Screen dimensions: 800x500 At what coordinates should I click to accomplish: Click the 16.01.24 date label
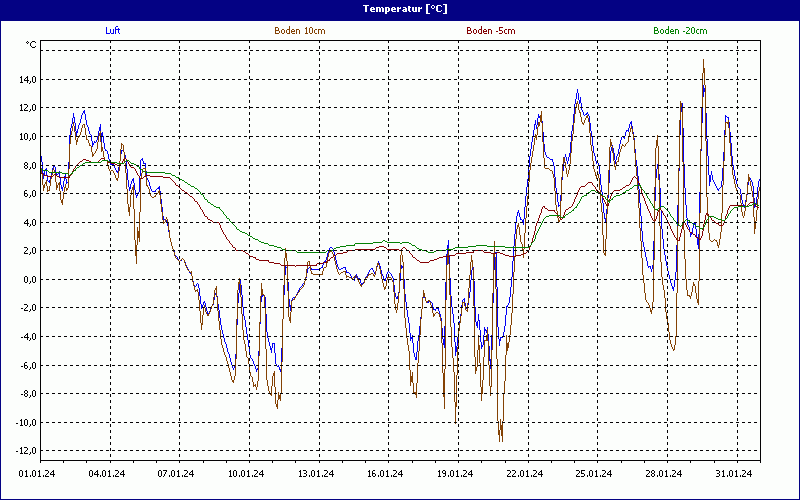(385, 474)
